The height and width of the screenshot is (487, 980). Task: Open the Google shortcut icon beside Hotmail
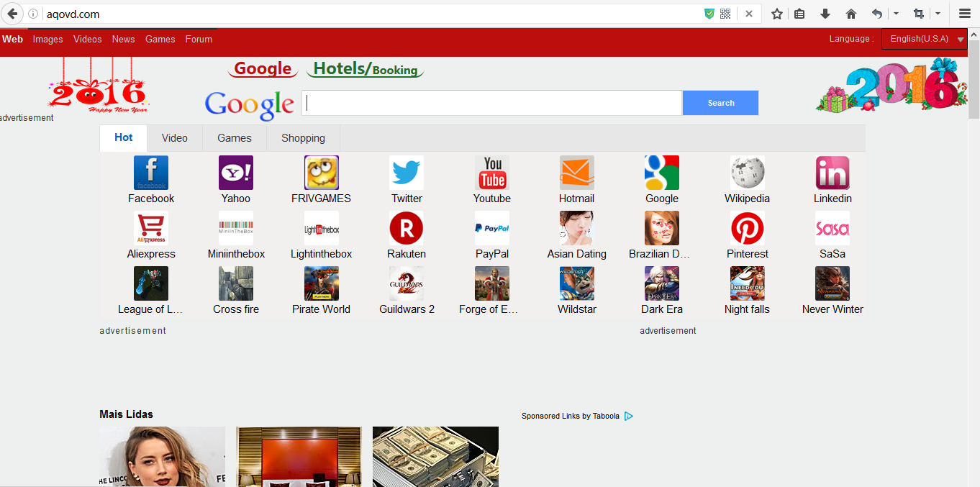click(662, 173)
